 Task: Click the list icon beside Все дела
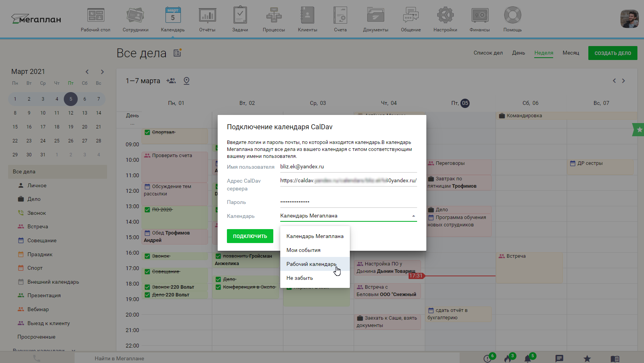point(177,53)
